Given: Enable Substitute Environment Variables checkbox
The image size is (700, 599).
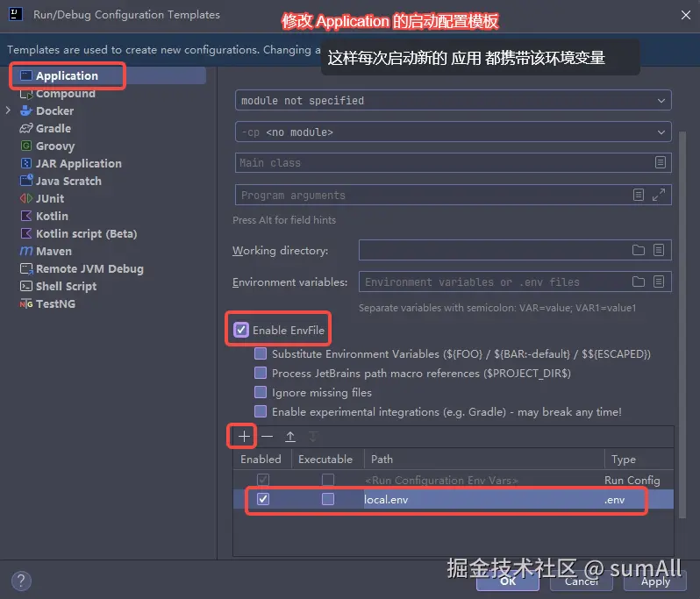Looking at the screenshot, I should 261,353.
